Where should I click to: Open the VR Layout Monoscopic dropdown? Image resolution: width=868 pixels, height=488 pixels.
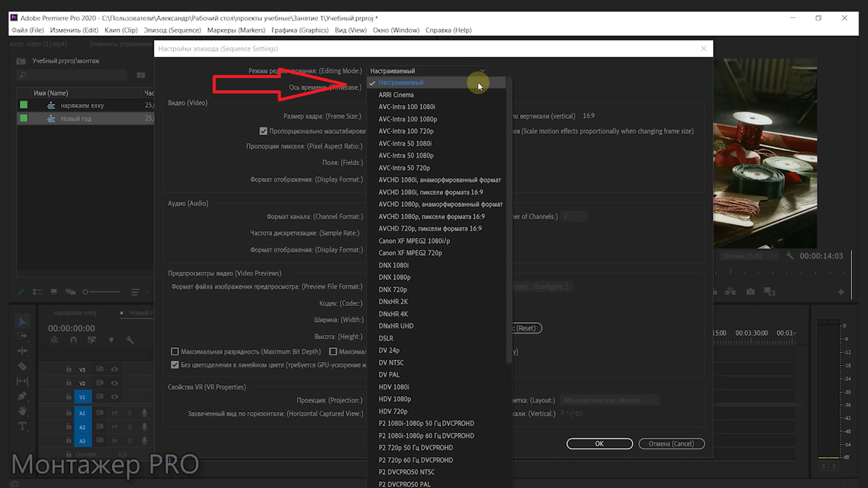pyautogui.click(x=610, y=400)
